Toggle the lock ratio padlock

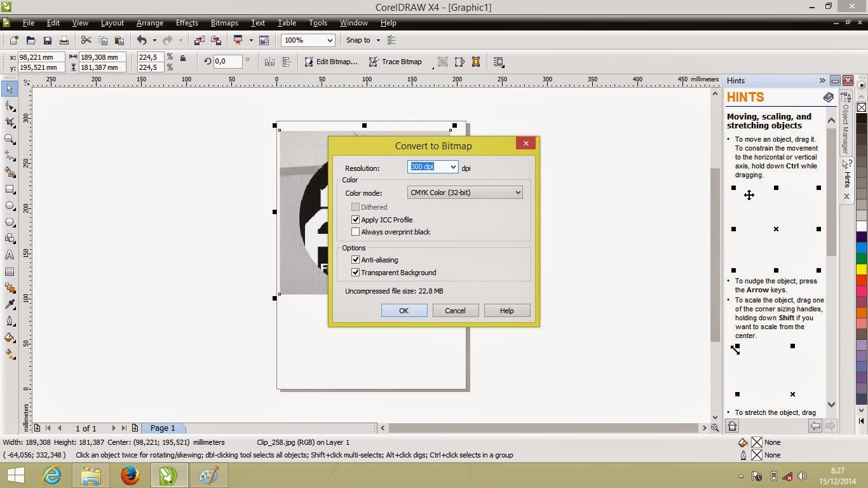click(x=183, y=58)
